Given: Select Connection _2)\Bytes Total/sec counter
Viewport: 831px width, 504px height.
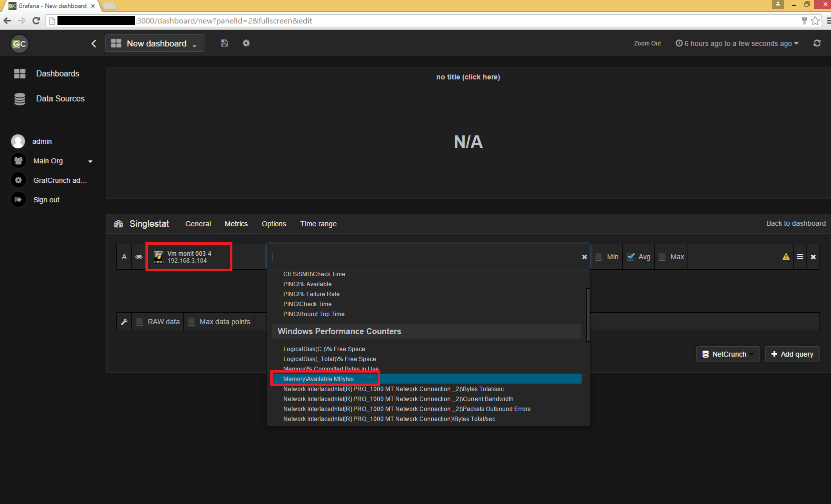Looking at the screenshot, I should (393, 389).
